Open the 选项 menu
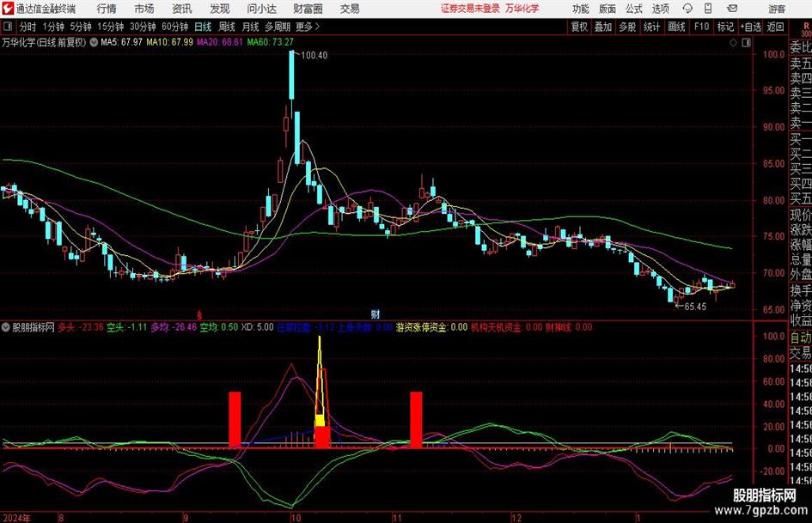This screenshot has width=812, height=523. [660, 9]
